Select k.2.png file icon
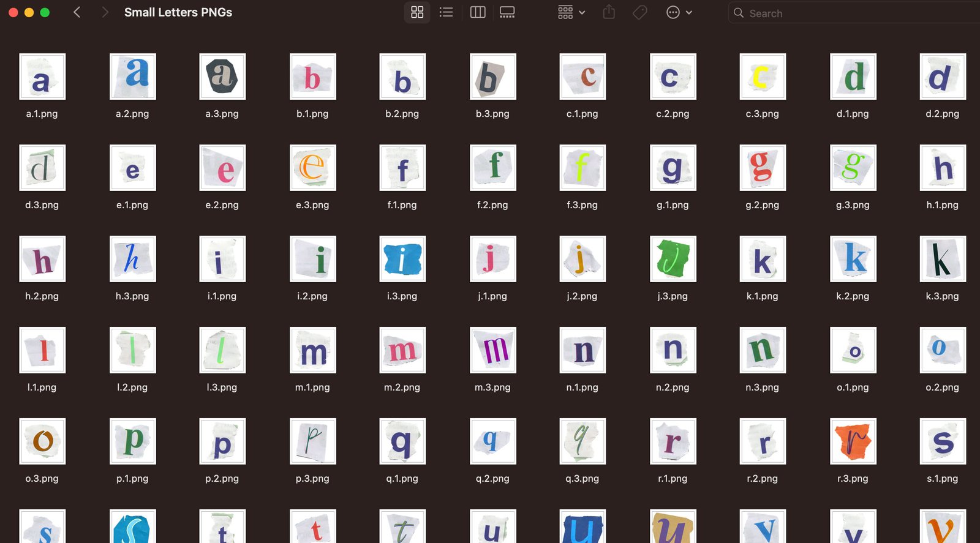The width and height of the screenshot is (980, 543). click(x=853, y=259)
